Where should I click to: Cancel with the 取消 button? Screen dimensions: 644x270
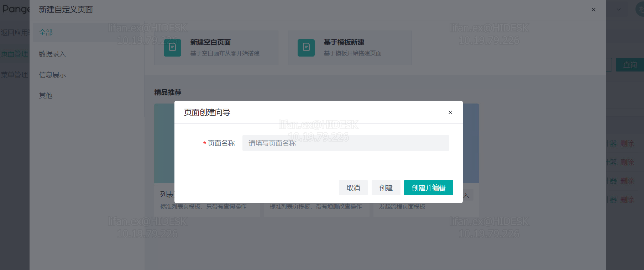353,188
